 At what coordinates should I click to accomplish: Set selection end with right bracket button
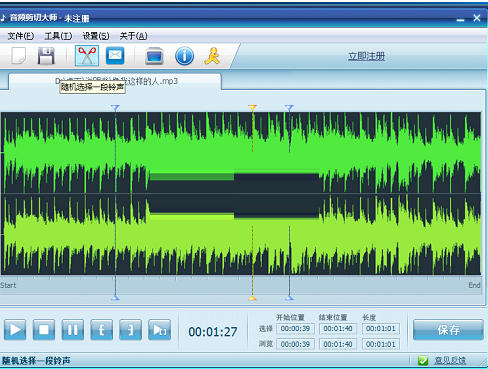coord(130,330)
